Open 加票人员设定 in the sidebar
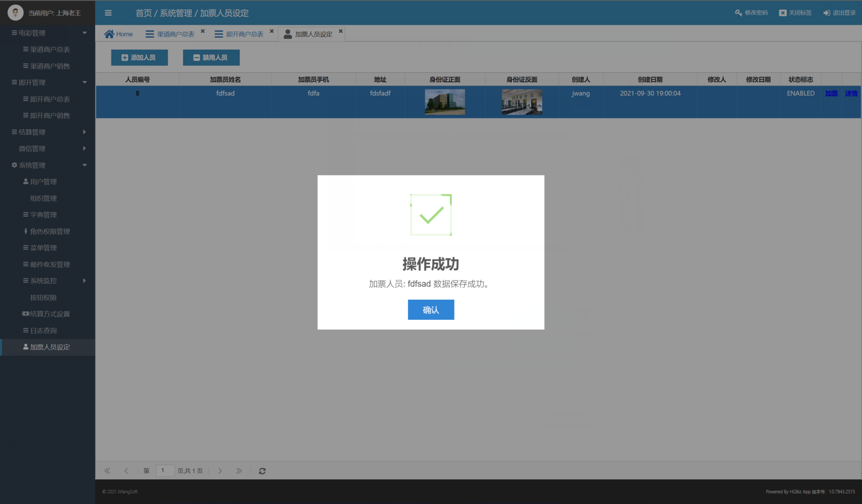The height and width of the screenshot is (504, 862). tap(48, 347)
